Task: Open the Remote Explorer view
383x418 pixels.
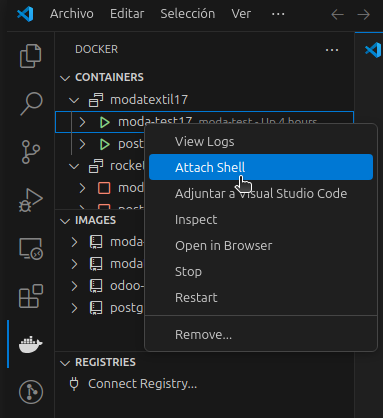Action: tap(31, 249)
